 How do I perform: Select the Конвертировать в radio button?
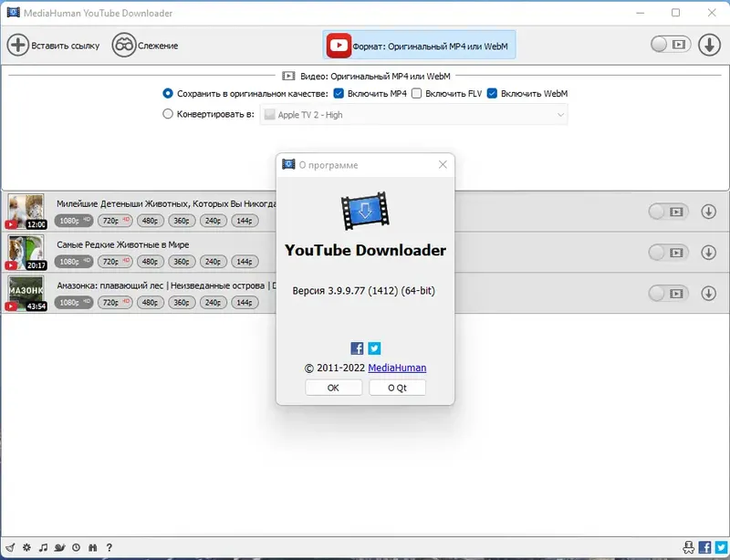[166, 113]
